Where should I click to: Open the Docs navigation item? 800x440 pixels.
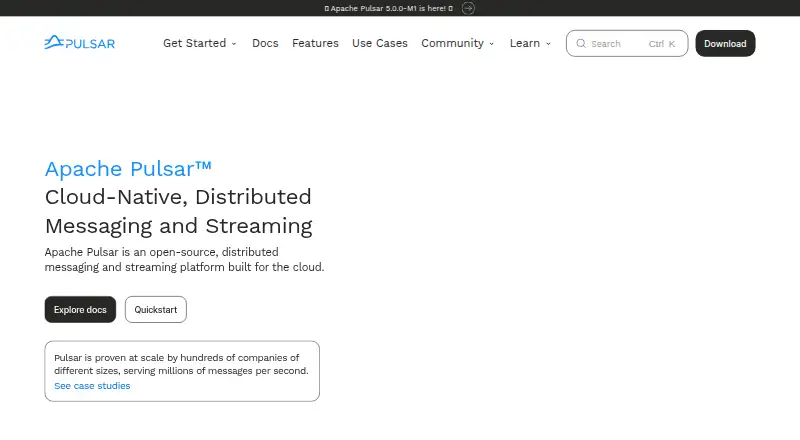point(265,43)
